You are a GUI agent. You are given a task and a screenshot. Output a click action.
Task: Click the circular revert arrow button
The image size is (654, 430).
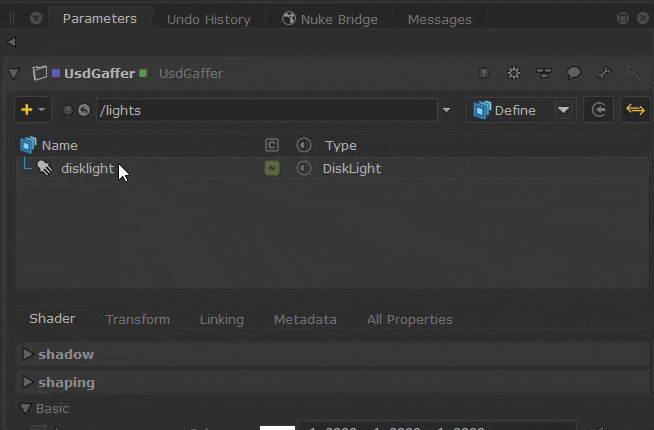(x=599, y=110)
